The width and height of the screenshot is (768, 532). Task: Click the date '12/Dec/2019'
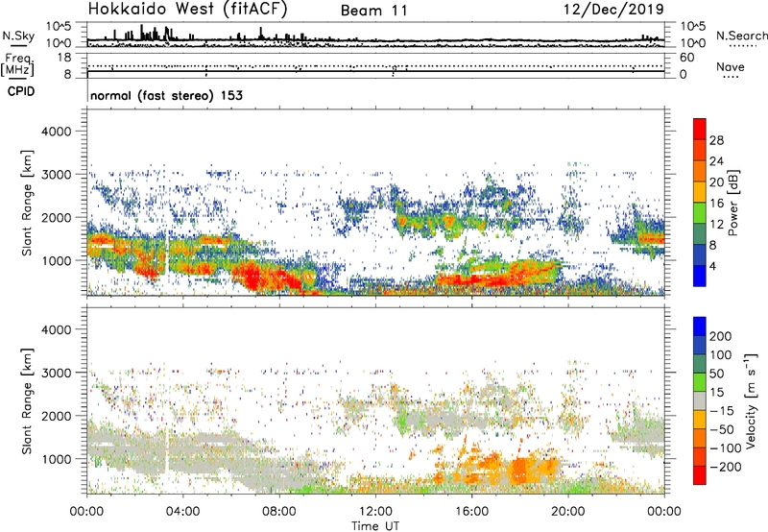tap(613, 10)
